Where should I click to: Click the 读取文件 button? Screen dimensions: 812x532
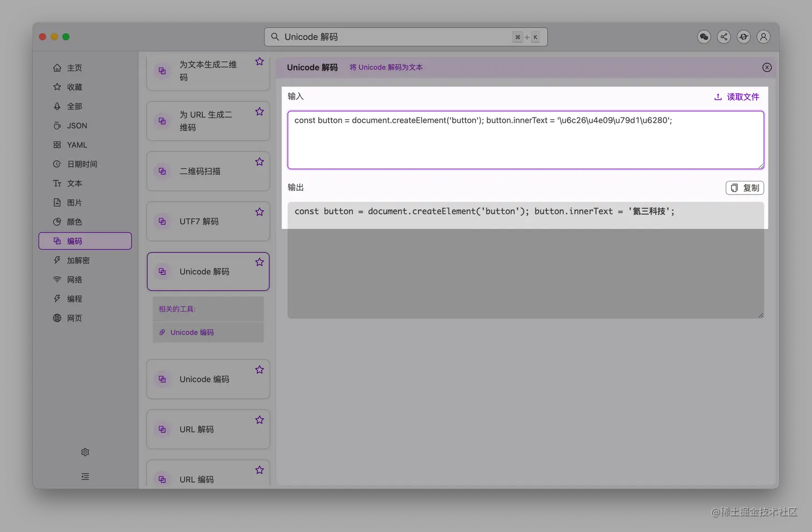(x=736, y=97)
